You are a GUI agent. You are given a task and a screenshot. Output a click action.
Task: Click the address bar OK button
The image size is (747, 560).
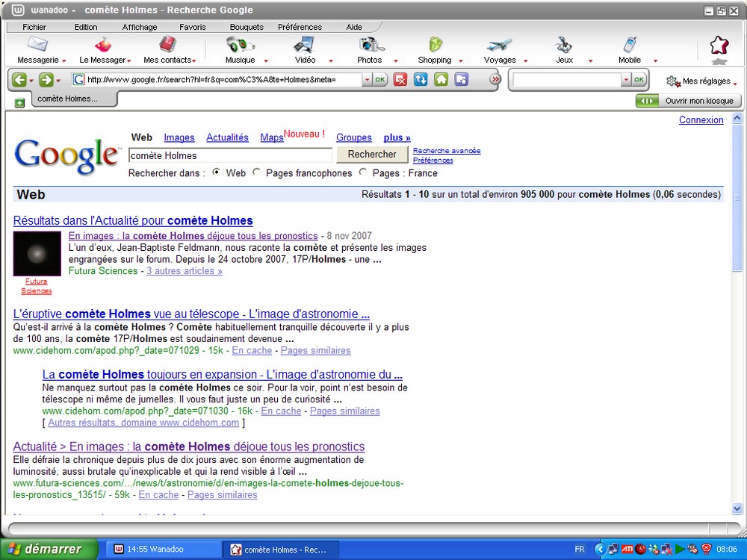pyautogui.click(x=379, y=80)
